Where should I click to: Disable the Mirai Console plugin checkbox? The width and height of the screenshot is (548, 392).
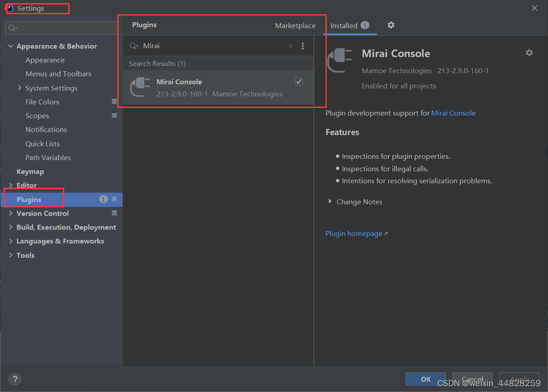(x=299, y=82)
